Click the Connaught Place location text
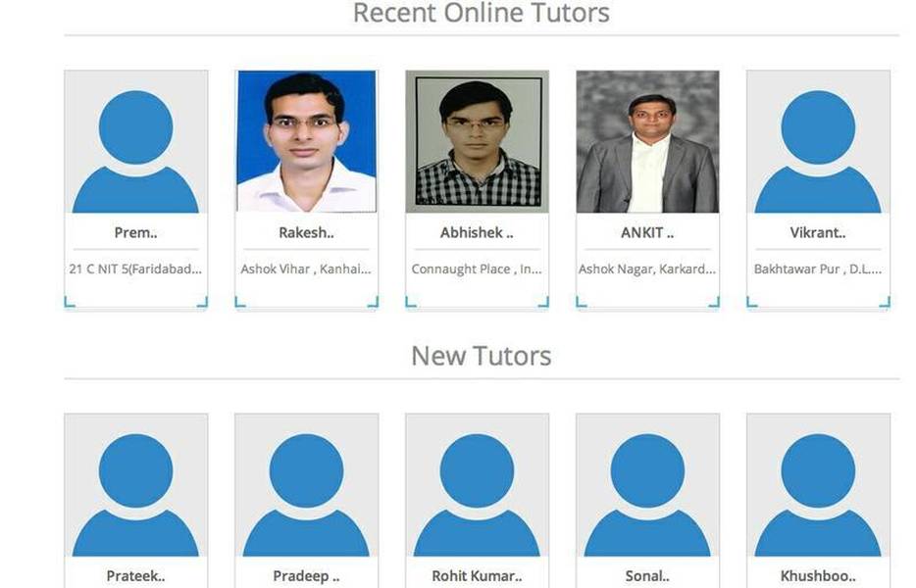This screenshot has height=588, width=916. (x=477, y=269)
